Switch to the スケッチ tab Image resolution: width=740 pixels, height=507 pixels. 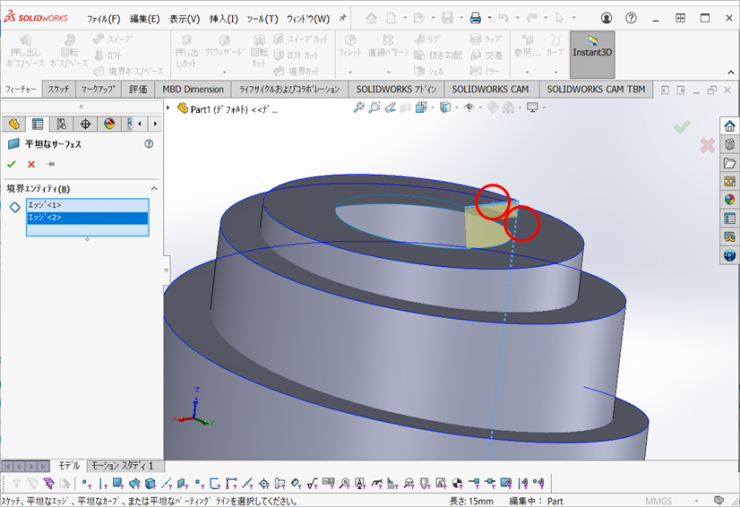58,89
